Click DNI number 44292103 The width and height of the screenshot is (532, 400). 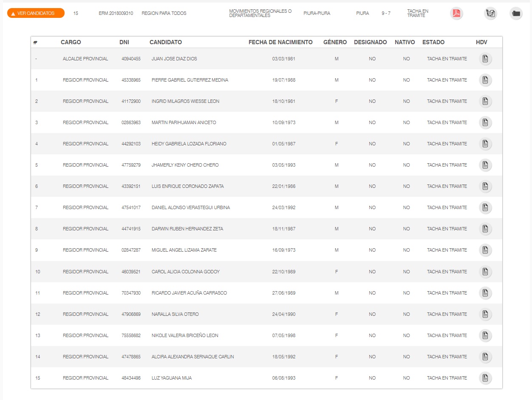(x=131, y=144)
